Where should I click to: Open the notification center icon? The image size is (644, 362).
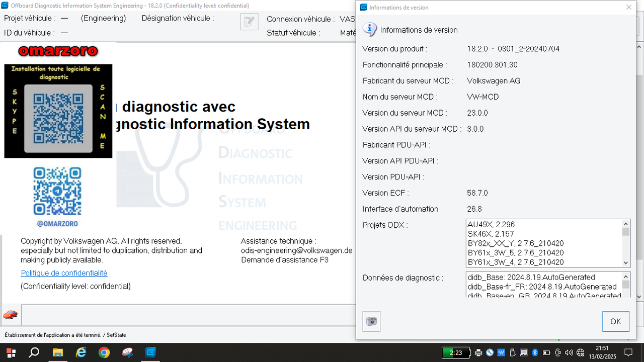628,352
